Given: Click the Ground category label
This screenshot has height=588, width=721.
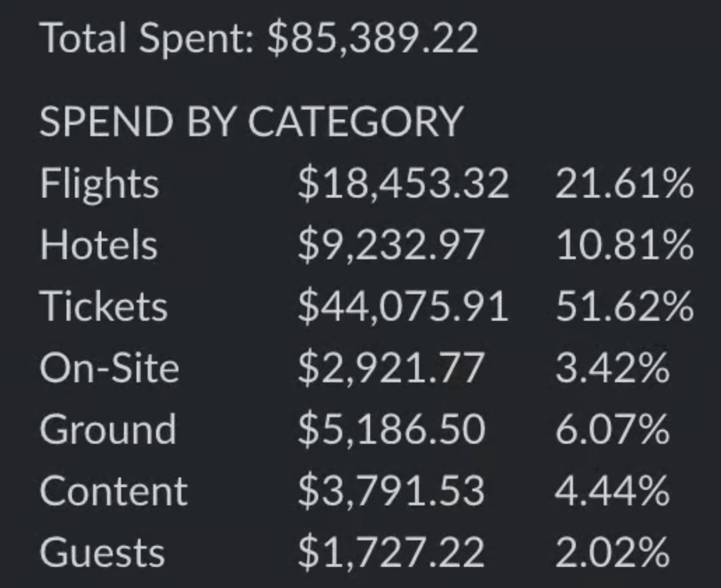Looking at the screenshot, I should pos(108,430).
